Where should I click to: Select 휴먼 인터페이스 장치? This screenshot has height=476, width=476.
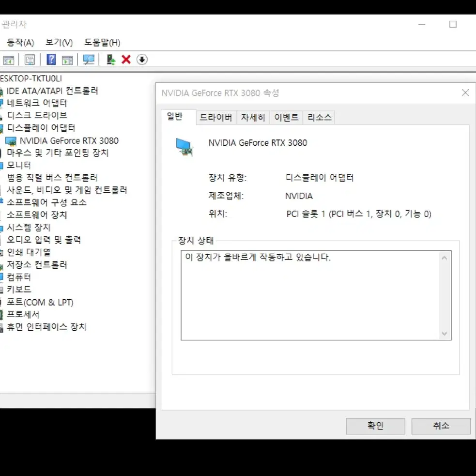pos(47,327)
